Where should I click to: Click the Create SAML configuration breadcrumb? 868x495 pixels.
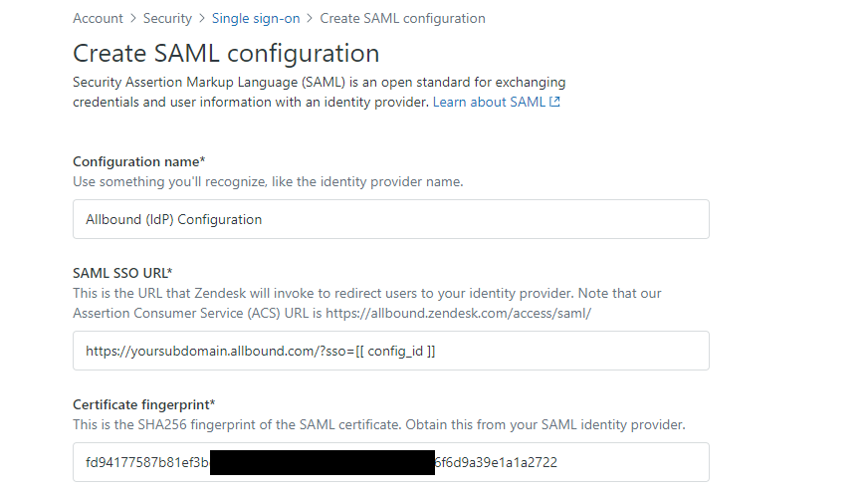(402, 18)
